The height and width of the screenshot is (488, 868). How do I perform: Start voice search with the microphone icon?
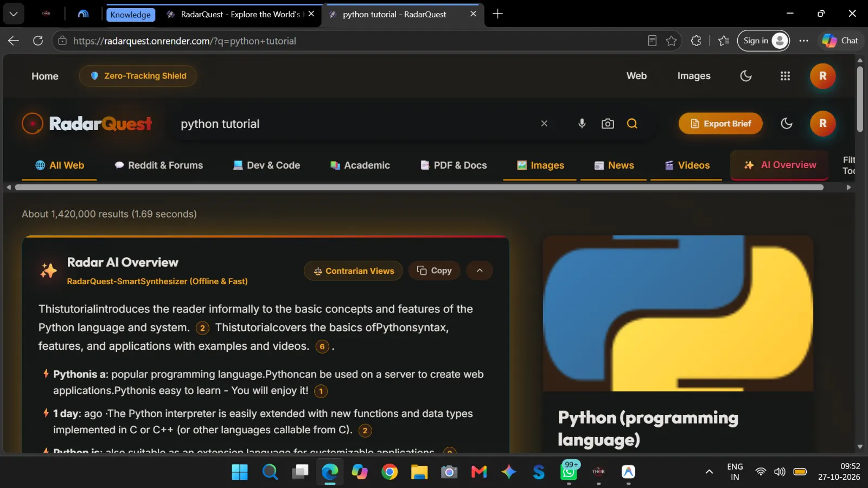582,124
